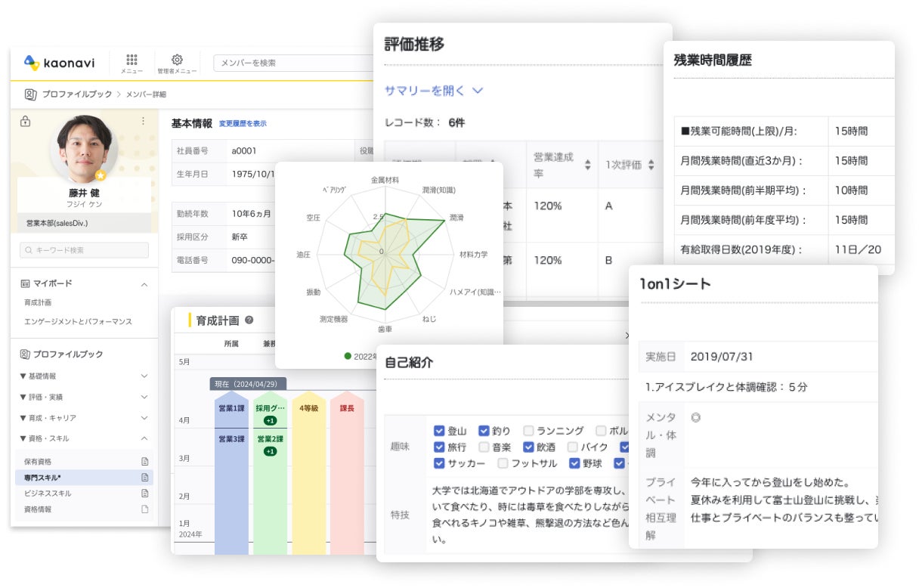Click the キーワード検索 input field
Image resolution: width=919 pixels, height=588 pixels.
point(84,250)
